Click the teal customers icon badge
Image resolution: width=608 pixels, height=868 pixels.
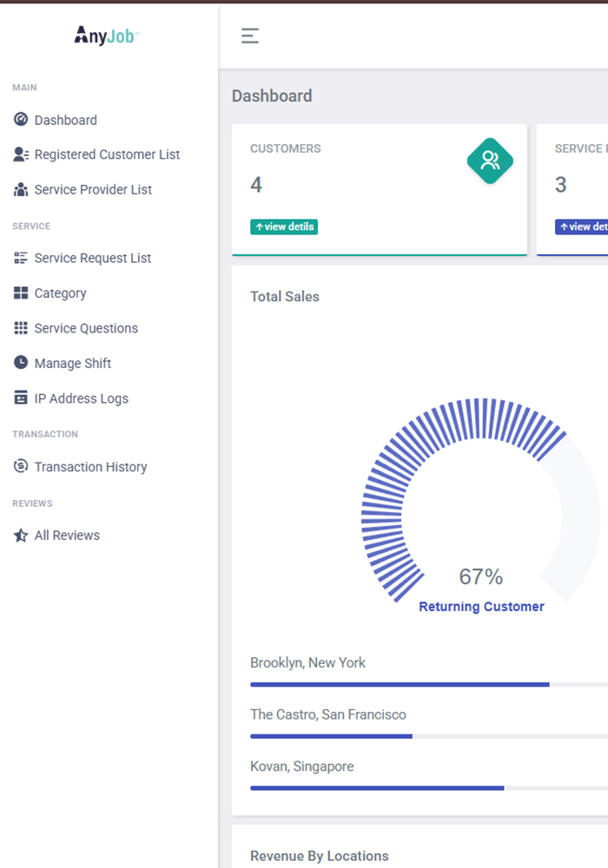[490, 161]
